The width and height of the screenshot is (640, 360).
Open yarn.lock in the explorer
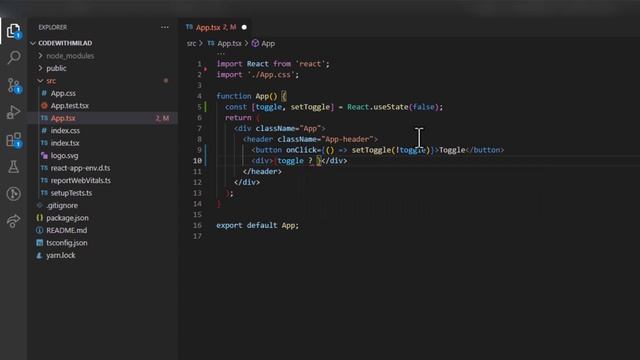[x=60, y=256]
